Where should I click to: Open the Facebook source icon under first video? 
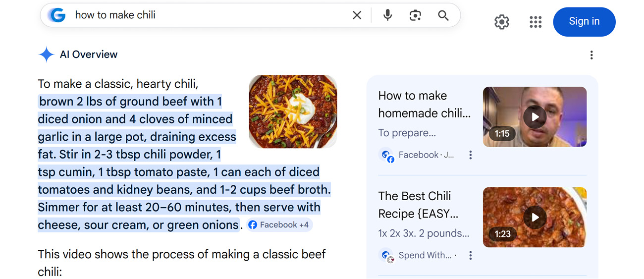(x=386, y=155)
